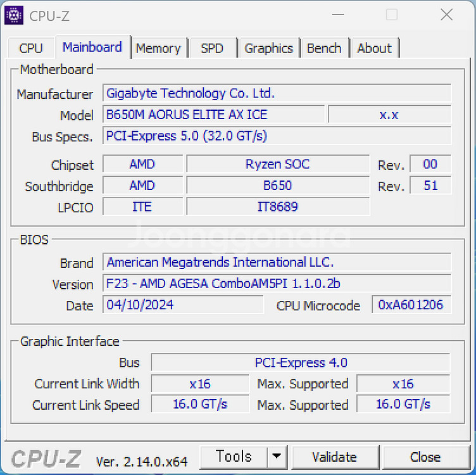Click the Tools button
This screenshot has width=476, height=475.
pyautogui.click(x=234, y=457)
